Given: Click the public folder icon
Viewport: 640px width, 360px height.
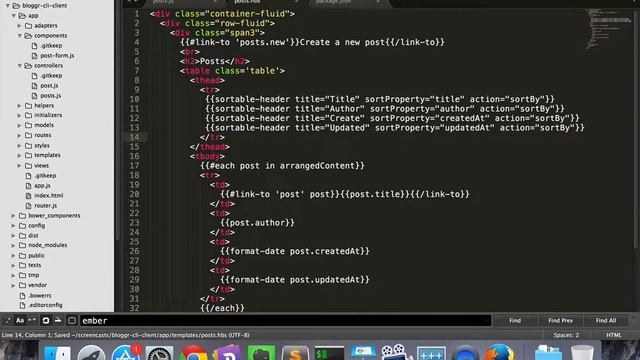Looking at the screenshot, I should [22, 256].
